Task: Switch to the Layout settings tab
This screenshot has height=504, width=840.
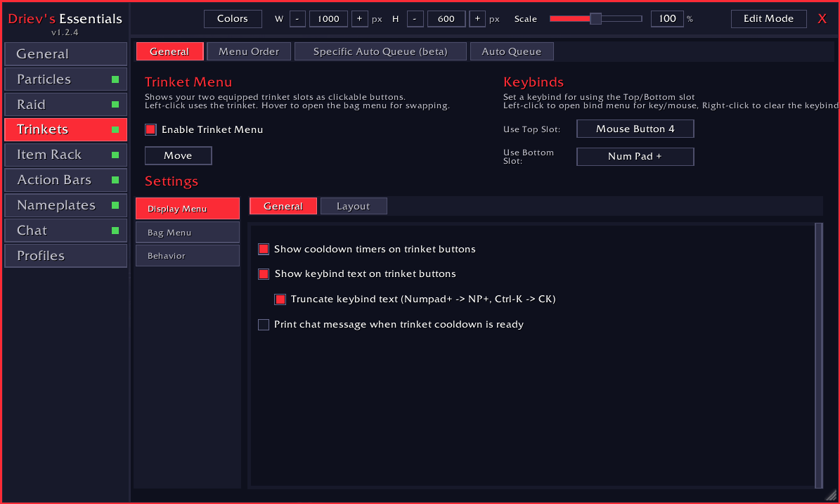Action: 354,206
